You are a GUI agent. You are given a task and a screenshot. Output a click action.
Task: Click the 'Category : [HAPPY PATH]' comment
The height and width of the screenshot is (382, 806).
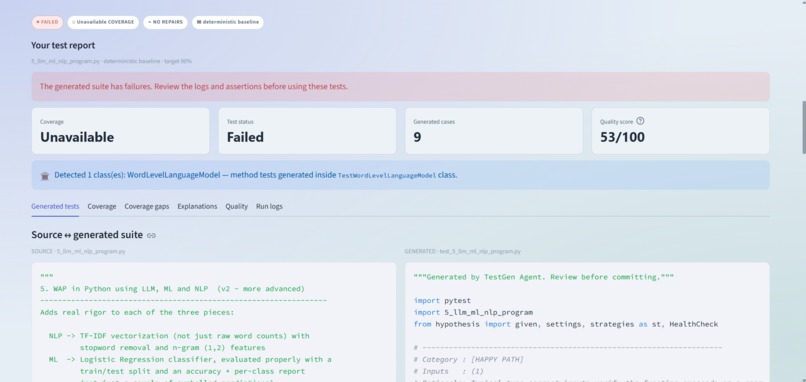(468, 359)
